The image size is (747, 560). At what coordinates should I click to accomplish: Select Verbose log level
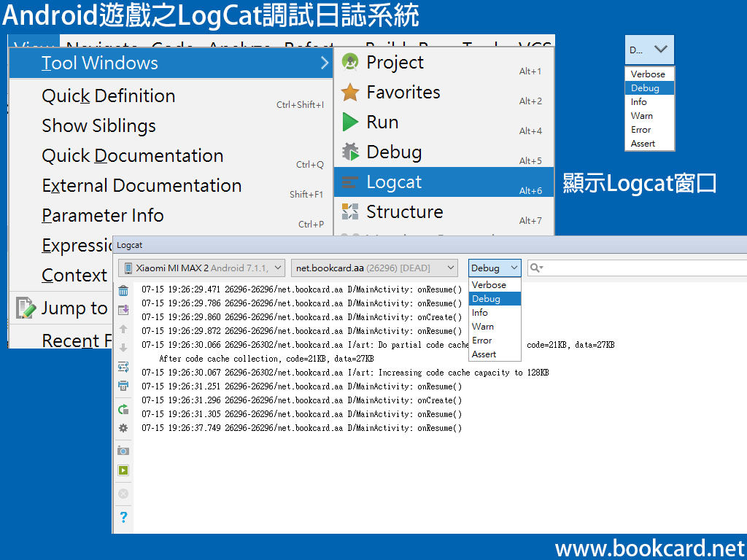pyautogui.click(x=494, y=284)
